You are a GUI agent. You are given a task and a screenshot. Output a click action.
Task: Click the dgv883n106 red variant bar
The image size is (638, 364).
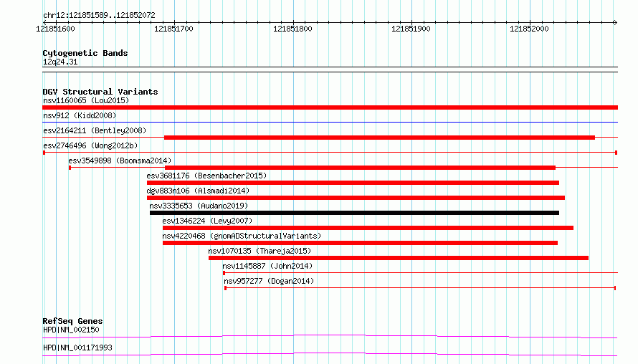coord(356,198)
